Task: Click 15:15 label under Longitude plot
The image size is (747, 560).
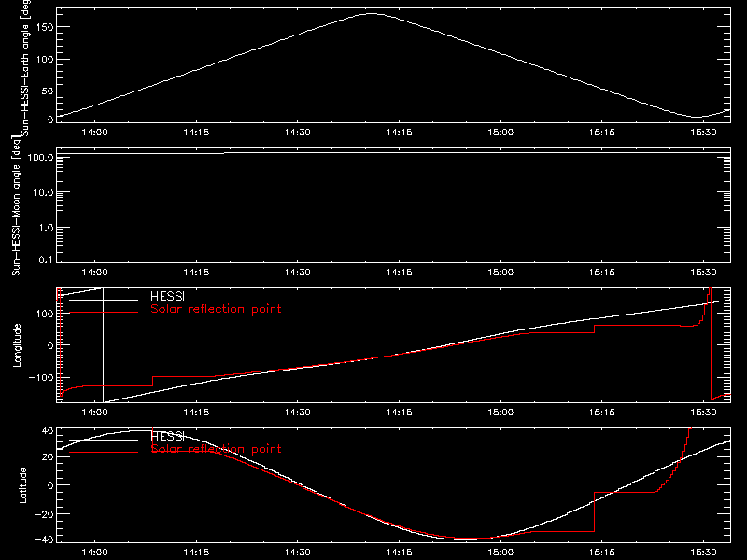Action: [x=602, y=413]
